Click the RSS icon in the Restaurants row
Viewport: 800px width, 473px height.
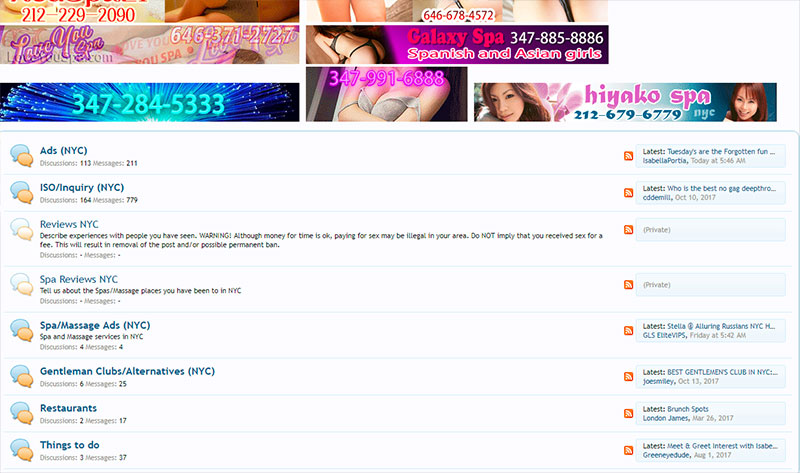tap(628, 413)
